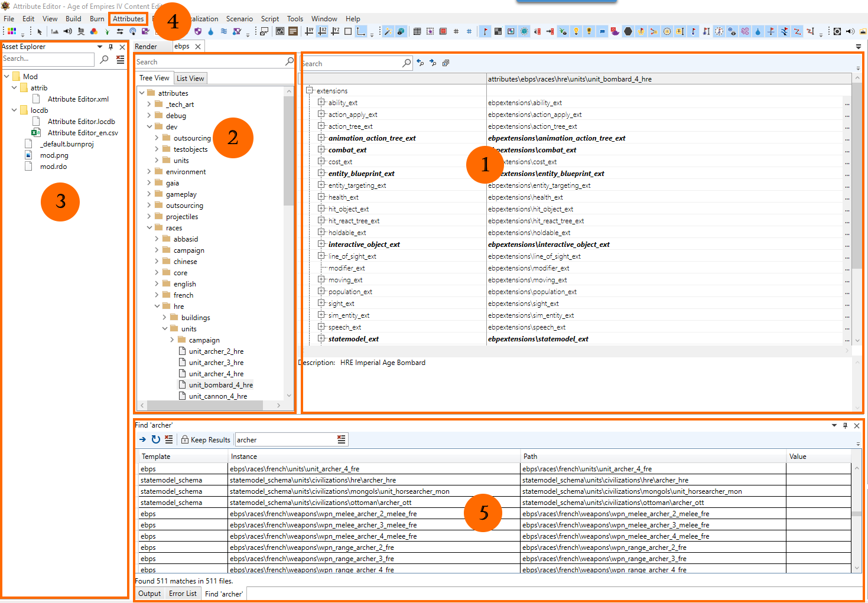Click the colored grid icon at toolbar start
This screenshot has width=868, height=603.
(11, 31)
